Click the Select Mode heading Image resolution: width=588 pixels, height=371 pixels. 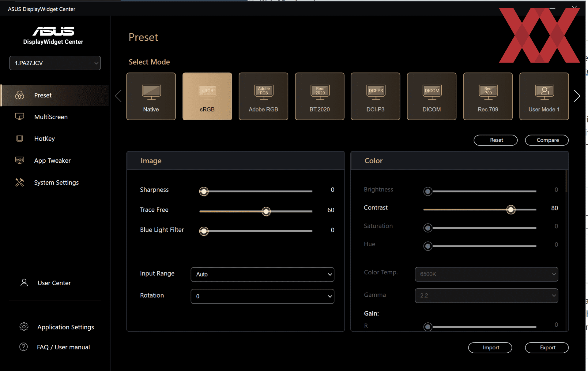click(x=149, y=62)
